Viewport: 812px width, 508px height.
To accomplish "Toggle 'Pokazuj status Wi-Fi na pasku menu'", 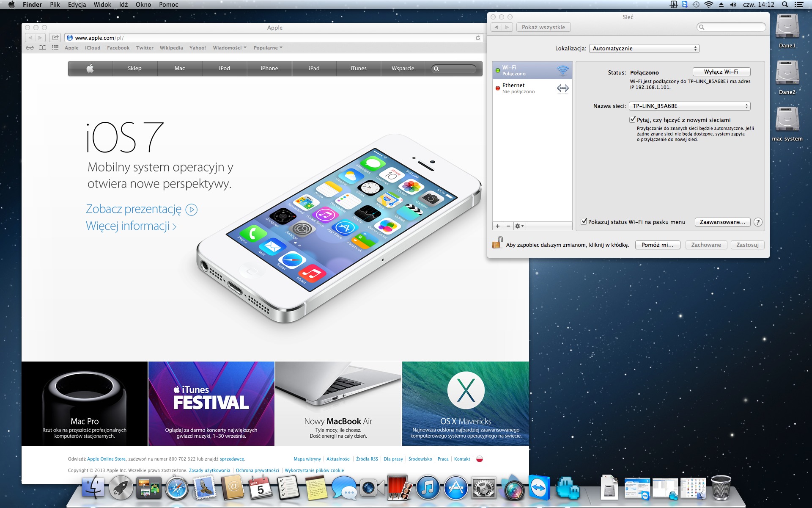I will pos(584,221).
